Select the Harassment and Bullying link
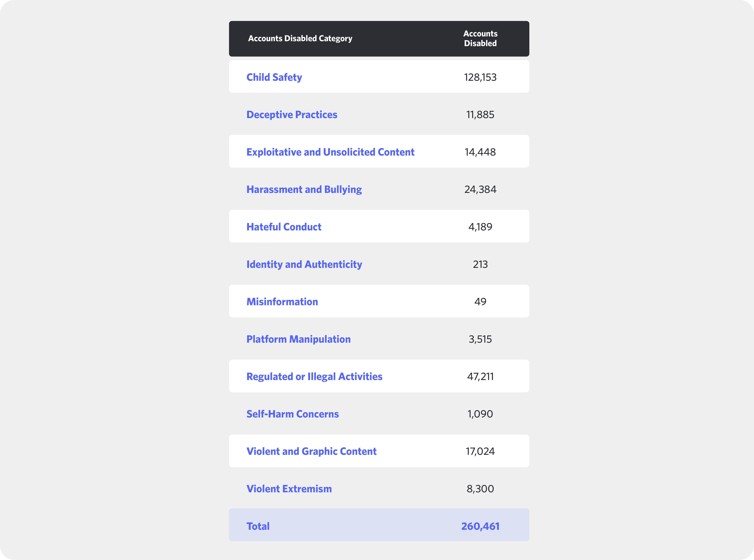 (x=304, y=190)
